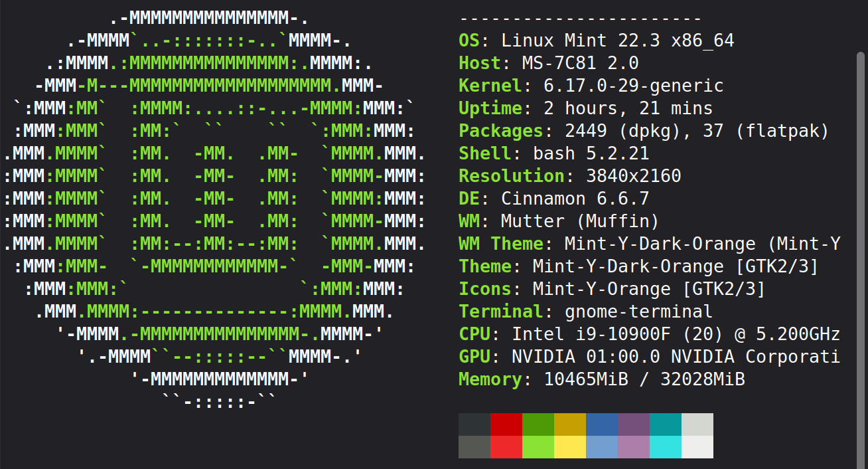This screenshot has height=469, width=868.
Task: Click the white color block
Action: coord(697,447)
